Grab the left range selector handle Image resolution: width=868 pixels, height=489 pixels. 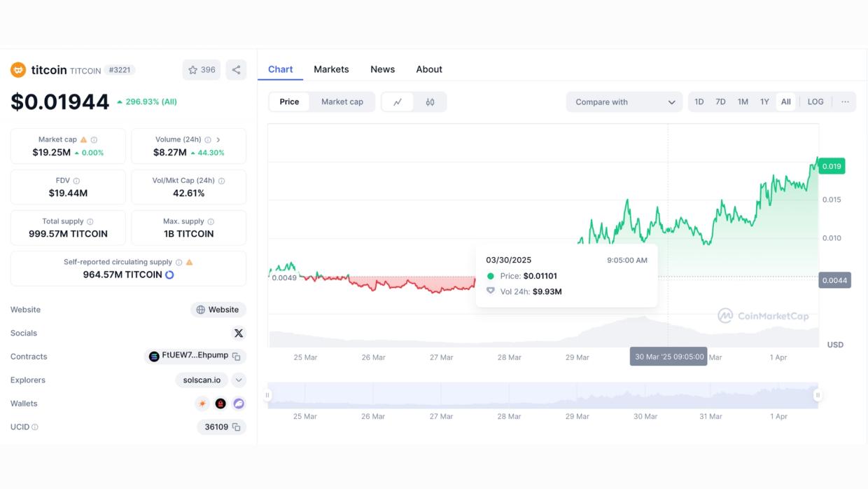267,395
